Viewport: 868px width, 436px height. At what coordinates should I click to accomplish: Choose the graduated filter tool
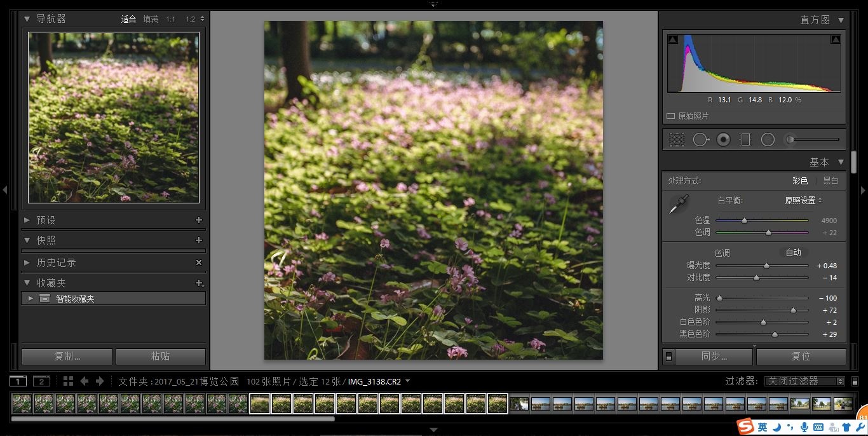click(745, 140)
